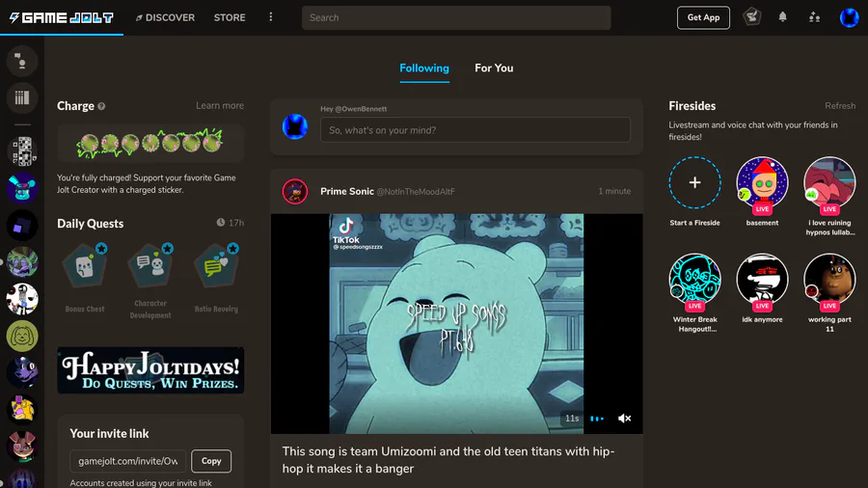Viewport: 868px width, 488px height.
Task: Unmute the video with the speaker icon
Action: (624, 419)
